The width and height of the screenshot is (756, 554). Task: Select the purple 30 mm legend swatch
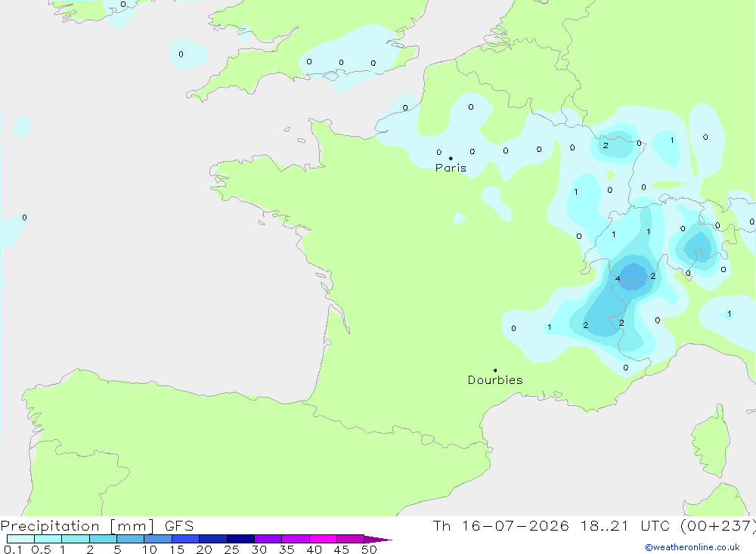(x=268, y=539)
